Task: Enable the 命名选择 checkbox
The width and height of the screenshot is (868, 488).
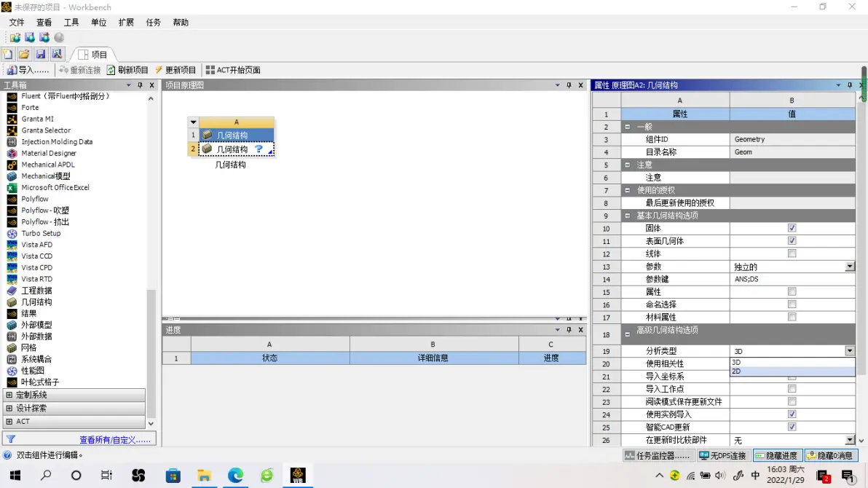Action: [x=792, y=304]
